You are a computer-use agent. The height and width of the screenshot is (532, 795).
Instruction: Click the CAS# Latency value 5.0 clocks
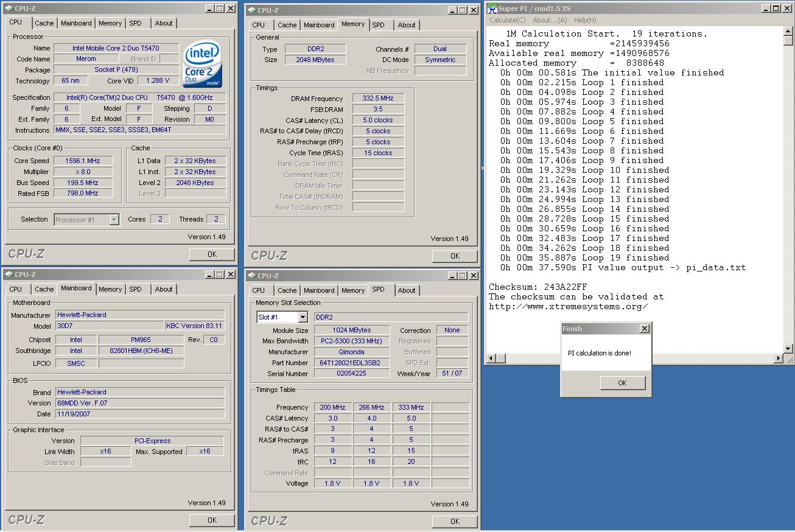click(x=378, y=120)
